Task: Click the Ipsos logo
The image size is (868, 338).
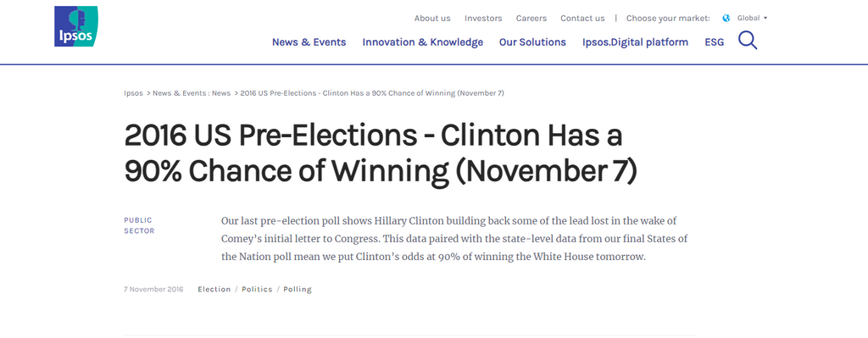Action: point(75,26)
